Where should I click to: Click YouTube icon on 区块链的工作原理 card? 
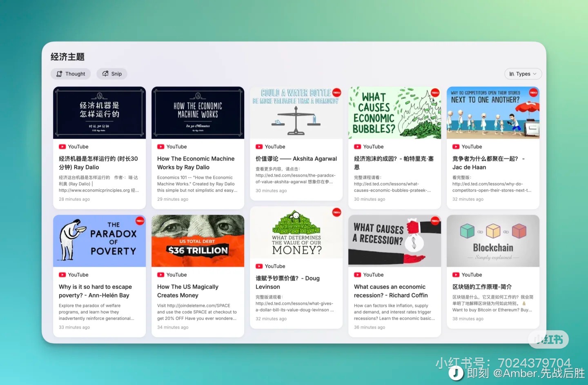(x=456, y=275)
